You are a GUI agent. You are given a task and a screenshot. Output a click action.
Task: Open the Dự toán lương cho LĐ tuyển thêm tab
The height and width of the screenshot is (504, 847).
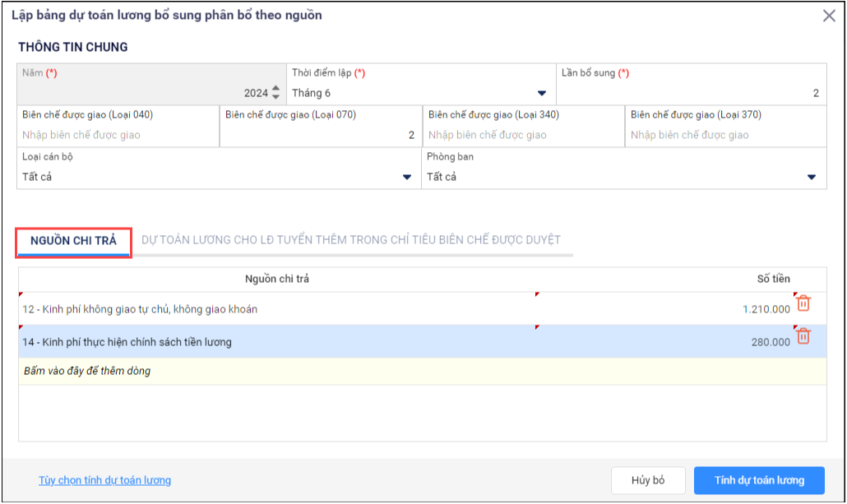coord(351,240)
